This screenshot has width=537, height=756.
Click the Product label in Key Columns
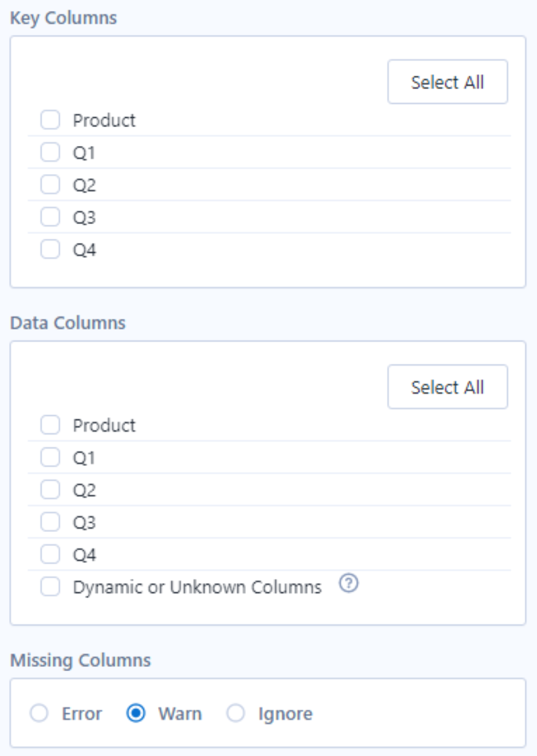tap(104, 120)
